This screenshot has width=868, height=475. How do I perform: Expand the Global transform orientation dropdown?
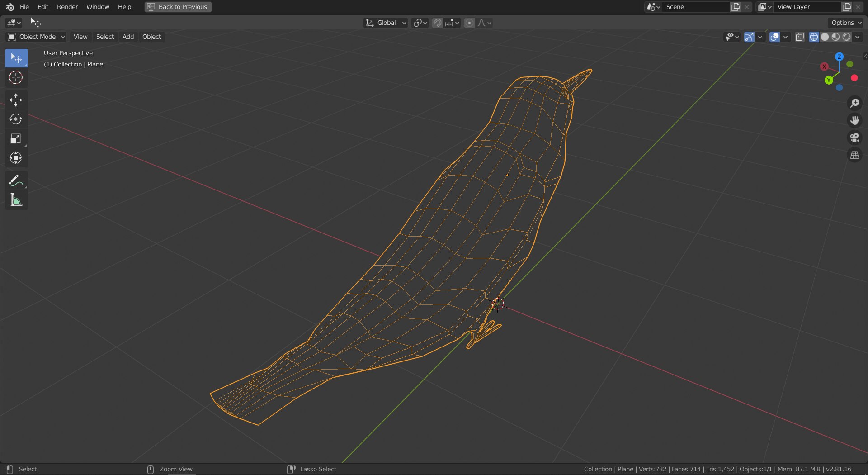pos(386,23)
